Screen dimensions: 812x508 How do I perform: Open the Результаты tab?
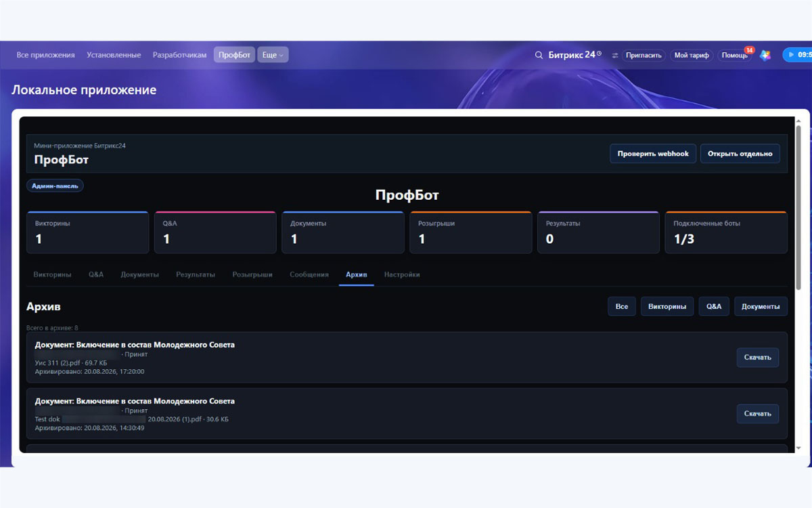(x=196, y=274)
